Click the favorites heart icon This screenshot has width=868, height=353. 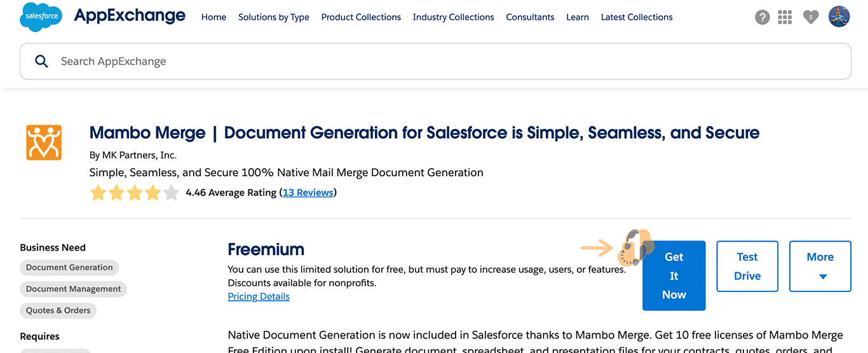point(810,17)
